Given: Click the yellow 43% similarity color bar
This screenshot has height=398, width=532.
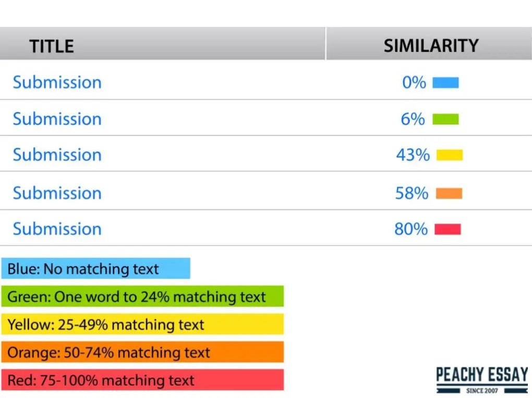Looking at the screenshot, I should (x=449, y=155).
